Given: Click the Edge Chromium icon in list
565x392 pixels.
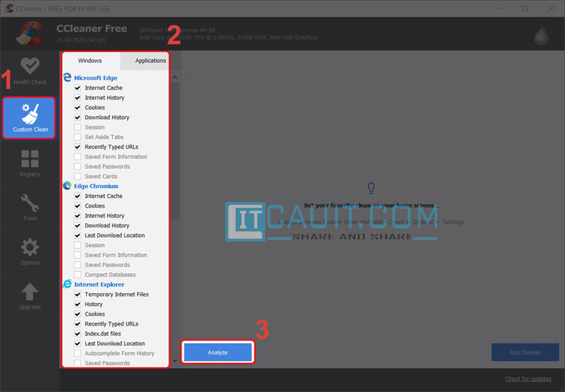Looking at the screenshot, I should 67,186.
